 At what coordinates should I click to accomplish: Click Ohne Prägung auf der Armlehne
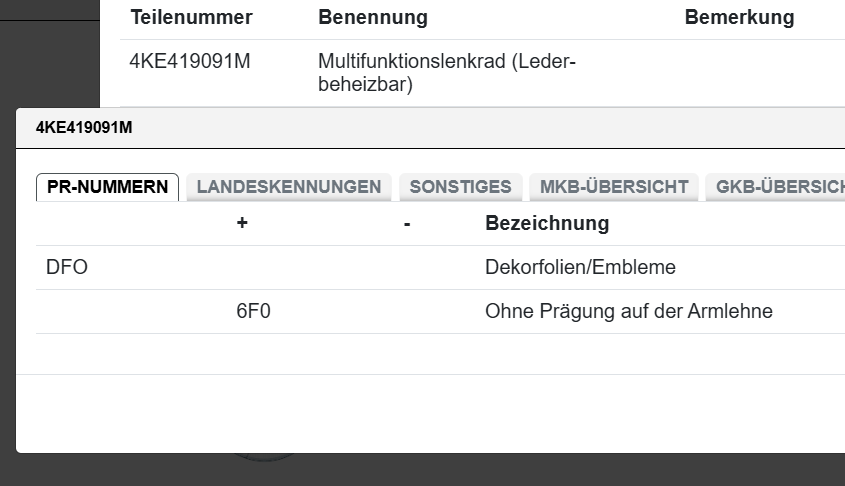point(628,312)
